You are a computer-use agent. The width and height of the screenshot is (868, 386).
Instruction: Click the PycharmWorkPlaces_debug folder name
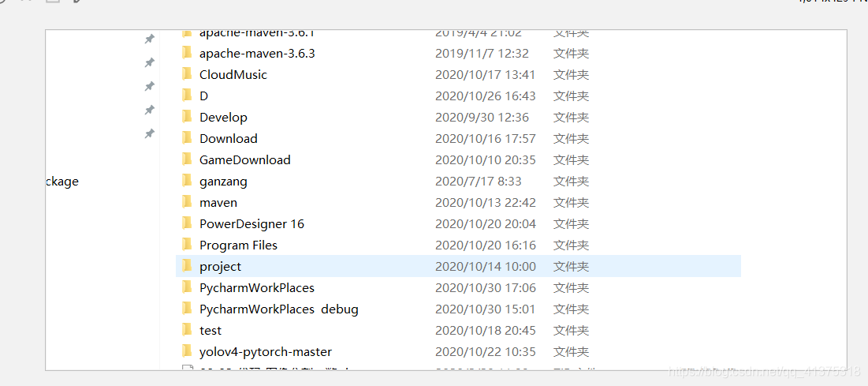[279, 309]
